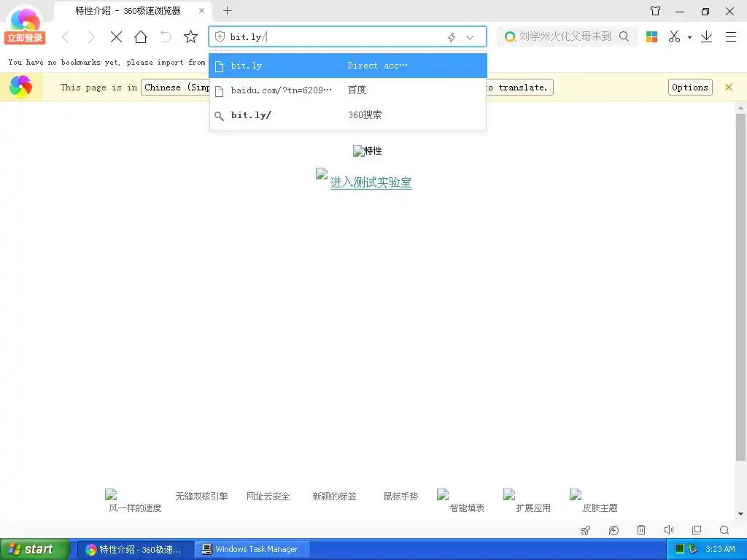747x560 pixels.
Task: Click the undo closed tab icon
Action: pos(166,36)
